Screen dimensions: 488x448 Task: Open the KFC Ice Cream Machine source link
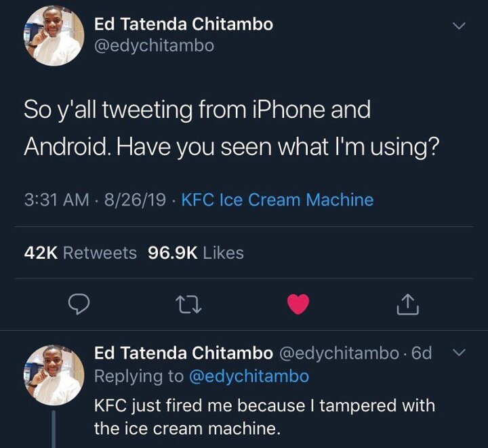click(x=277, y=199)
